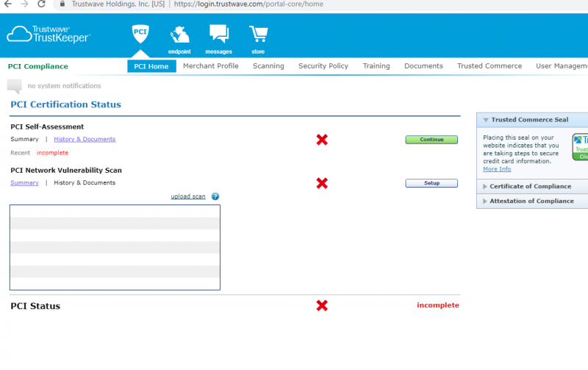Click the red incomplete status under Recent
This screenshot has width=588, height=370.
click(x=52, y=153)
